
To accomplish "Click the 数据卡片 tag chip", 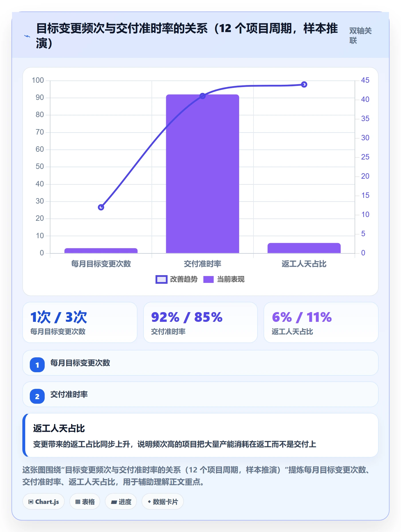I will click(x=163, y=502).
